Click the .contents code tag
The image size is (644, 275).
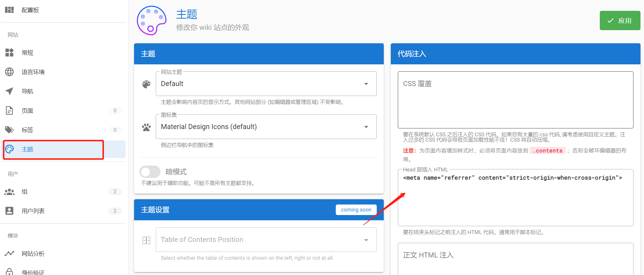pyautogui.click(x=548, y=151)
